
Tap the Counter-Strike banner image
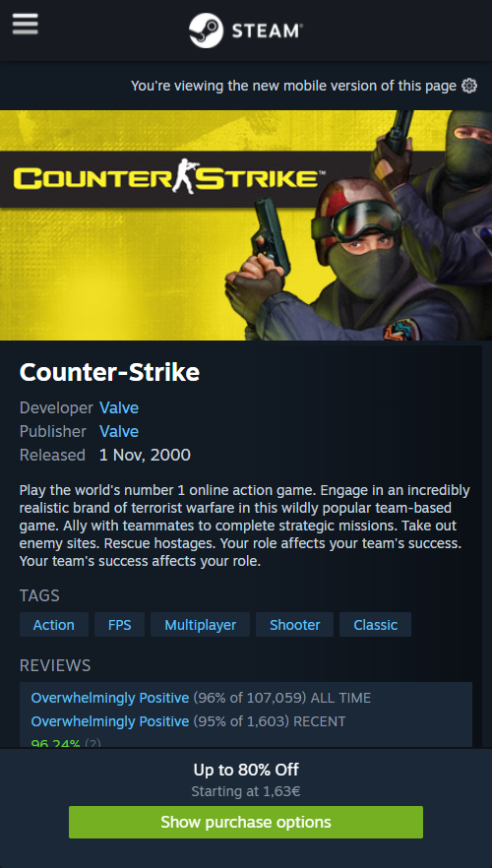pyautogui.click(x=246, y=225)
